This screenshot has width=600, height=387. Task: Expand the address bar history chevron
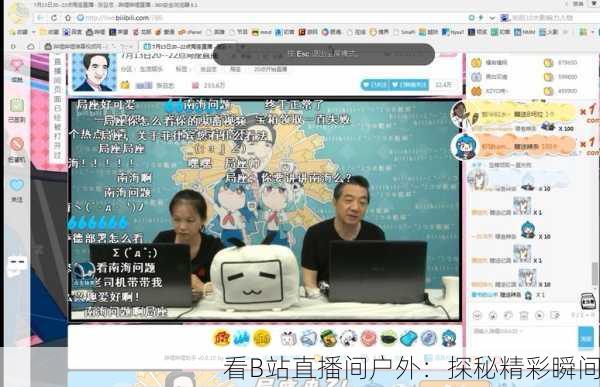point(492,18)
